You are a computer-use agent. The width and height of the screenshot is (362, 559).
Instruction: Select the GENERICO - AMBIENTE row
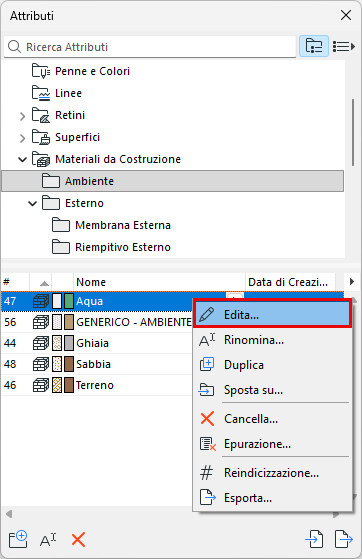pyautogui.click(x=97, y=322)
